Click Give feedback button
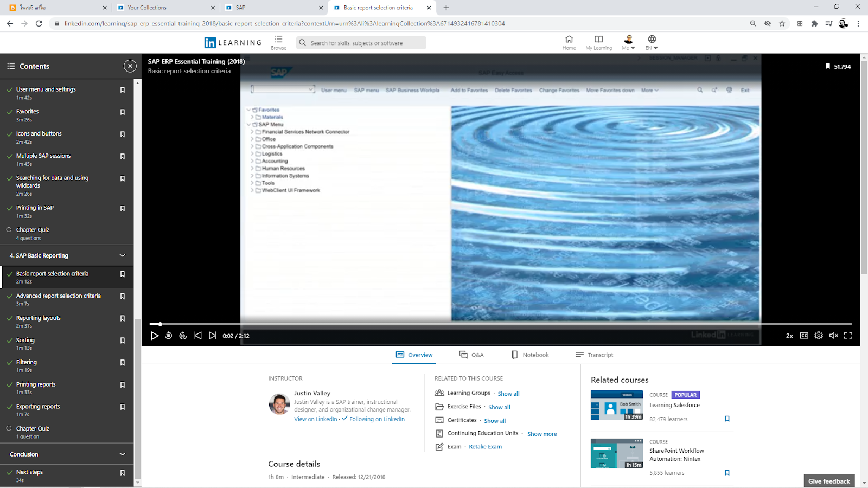Image resolution: width=868 pixels, height=488 pixels. pos(829,481)
